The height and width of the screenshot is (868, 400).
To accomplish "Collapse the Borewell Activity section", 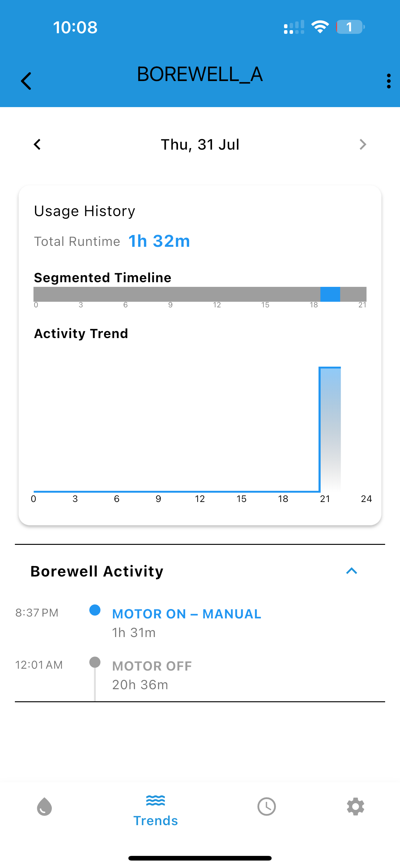I will pyautogui.click(x=352, y=571).
